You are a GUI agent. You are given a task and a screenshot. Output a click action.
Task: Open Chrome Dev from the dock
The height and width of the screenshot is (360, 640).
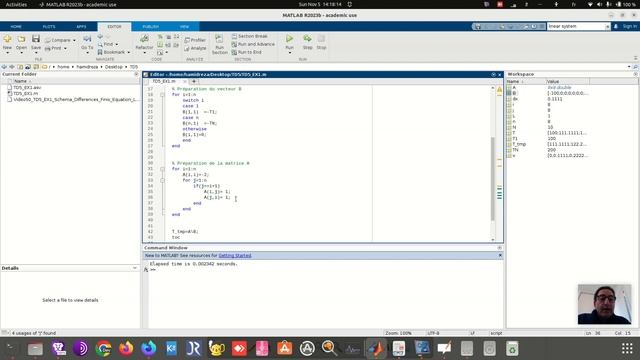tap(103, 348)
